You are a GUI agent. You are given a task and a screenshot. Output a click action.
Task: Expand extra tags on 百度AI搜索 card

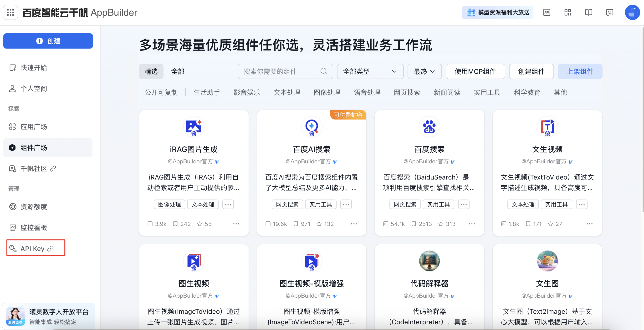346,204
